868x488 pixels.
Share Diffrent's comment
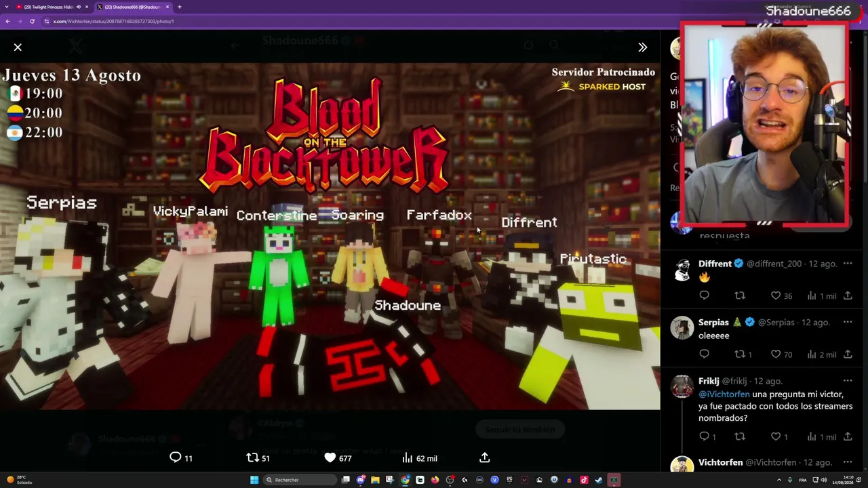pos(848,296)
